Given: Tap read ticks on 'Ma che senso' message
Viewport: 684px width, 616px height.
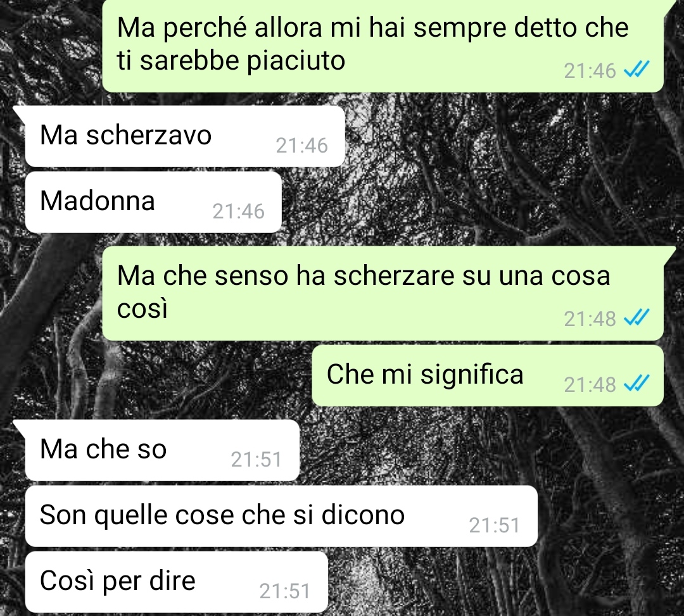Looking at the screenshot, I should (x=637, y=317).
